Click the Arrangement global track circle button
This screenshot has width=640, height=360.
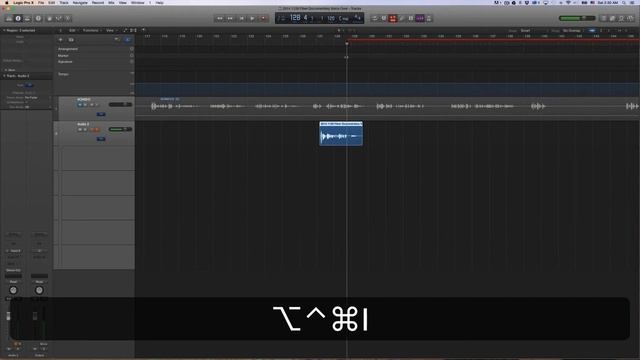[x=132, y=49]
